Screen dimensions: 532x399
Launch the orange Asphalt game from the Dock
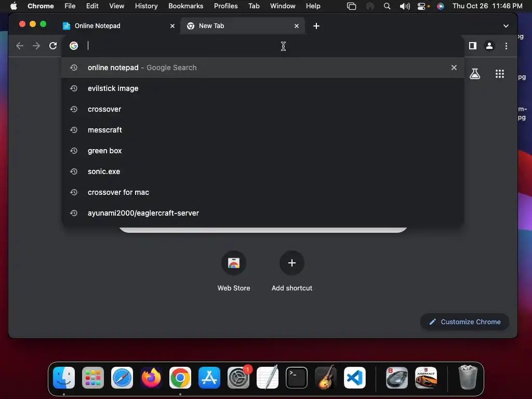[426, 378]
